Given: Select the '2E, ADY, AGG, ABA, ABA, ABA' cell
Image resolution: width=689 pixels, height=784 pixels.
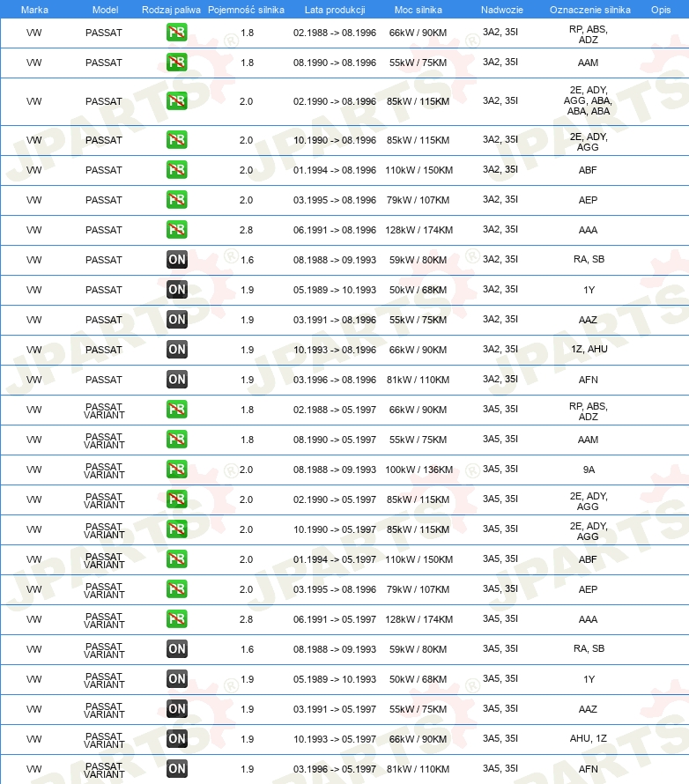Looking at the screenshot, I should coord(588,100).
